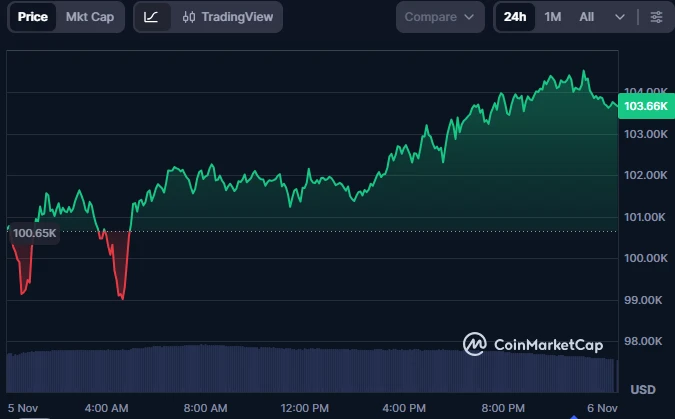Select the line chart view icon
The width and height of the screenshot is (675, 419).
[x=151, y=17]
